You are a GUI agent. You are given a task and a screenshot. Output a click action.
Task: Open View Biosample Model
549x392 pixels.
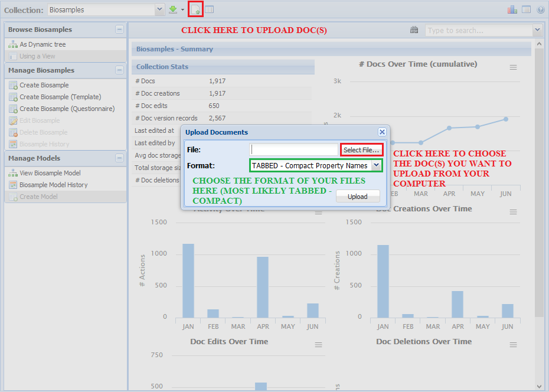tap(50, 173)
